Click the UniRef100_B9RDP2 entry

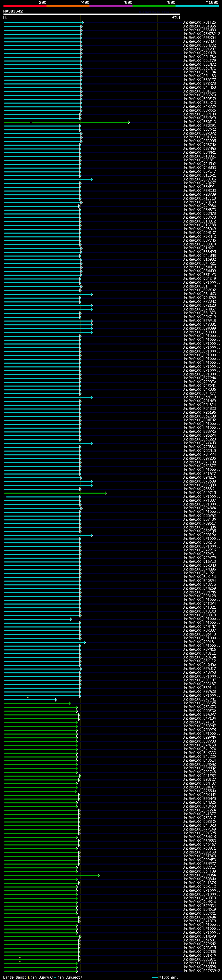pyautogui.click(x=199, y=133)
